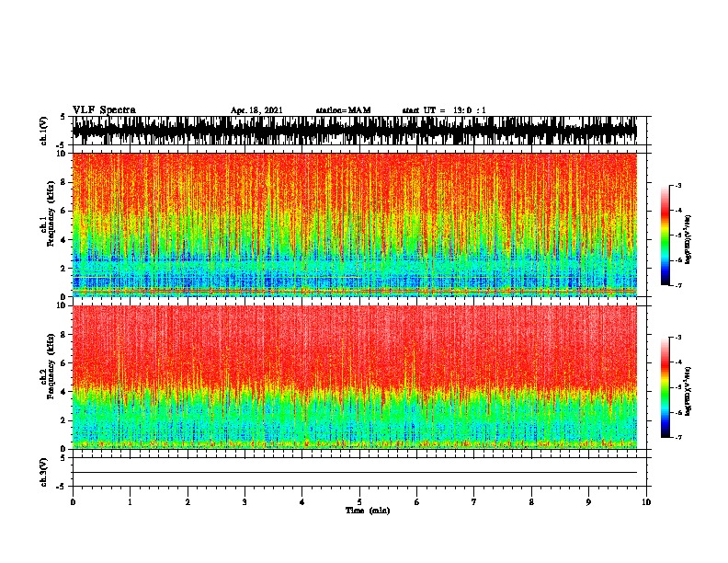Click the "ch.1(V)" axis label

point(43,131)
